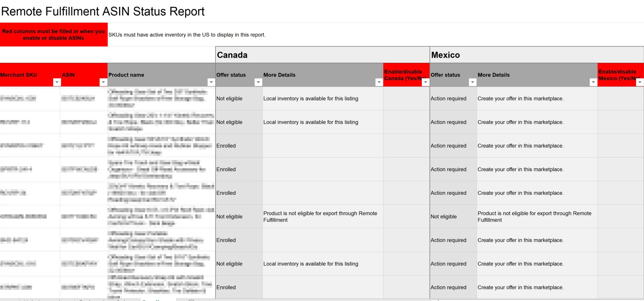Expand the Product name filter dropdown
The image size is (644, 301).
(211, 82)
